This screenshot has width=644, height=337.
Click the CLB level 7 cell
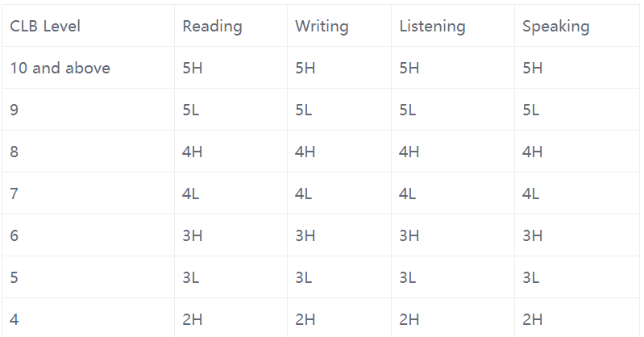15,194
